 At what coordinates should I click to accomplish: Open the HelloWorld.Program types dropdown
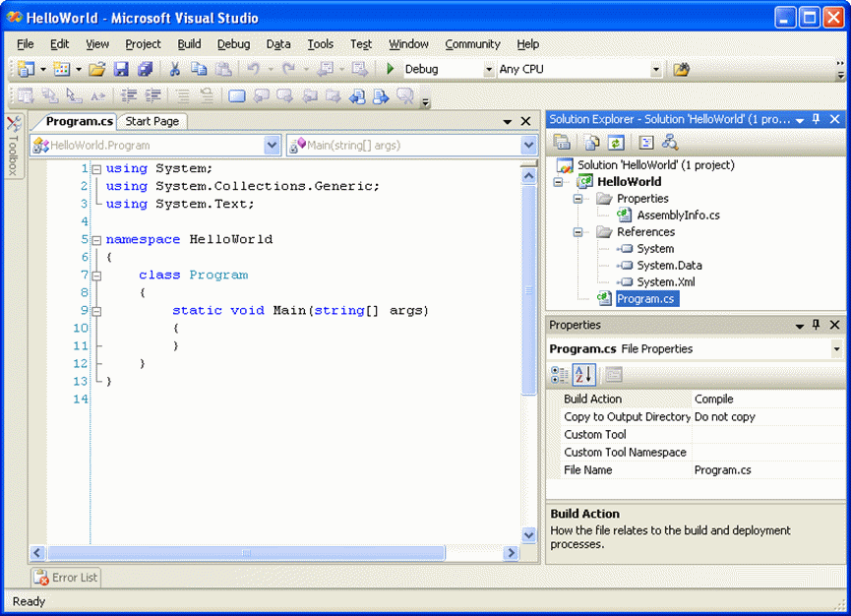point(272,145)
